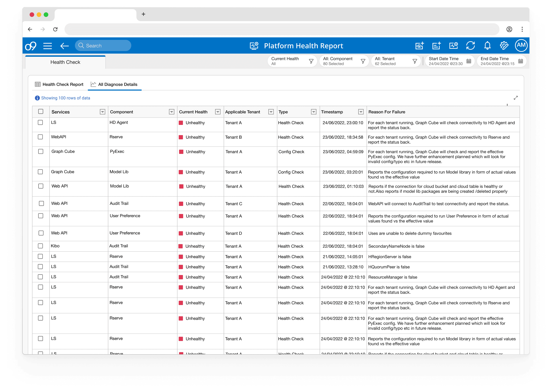This screenshot has height=392, width=552.
Task: Open the All: Tenant filter funnel
Action: (415, 61)
